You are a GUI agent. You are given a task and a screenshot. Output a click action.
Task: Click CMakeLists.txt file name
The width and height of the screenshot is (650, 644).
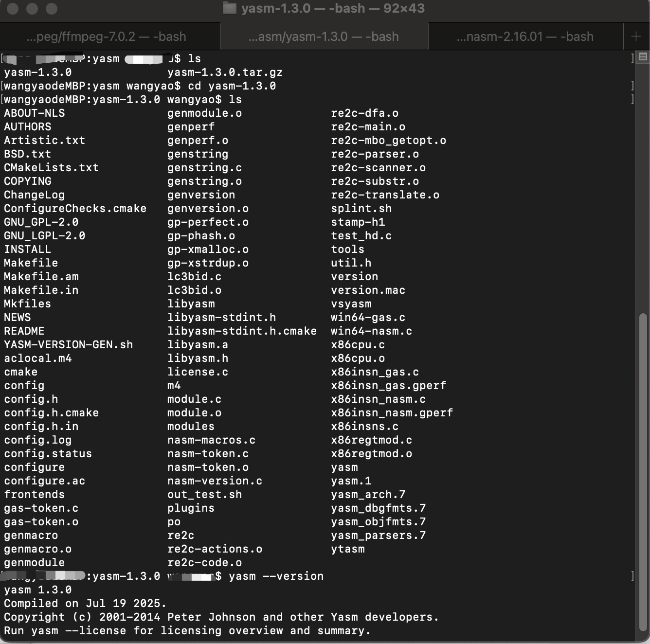tap(52, 167)
